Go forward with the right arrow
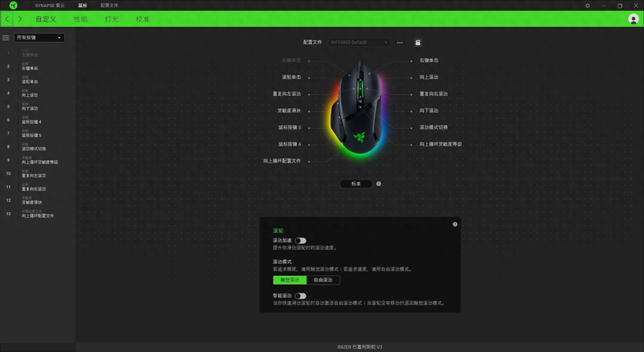644x352 pixels. pyautogui.click(x=20, y=19)
